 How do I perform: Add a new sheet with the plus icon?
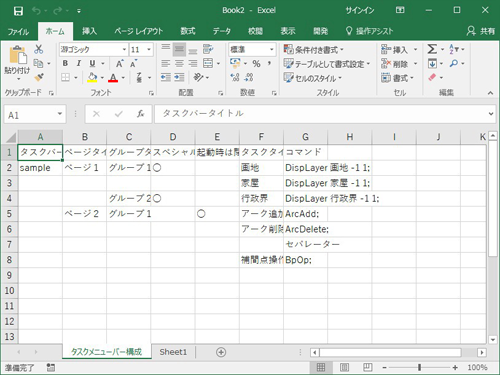pos(221,352)
